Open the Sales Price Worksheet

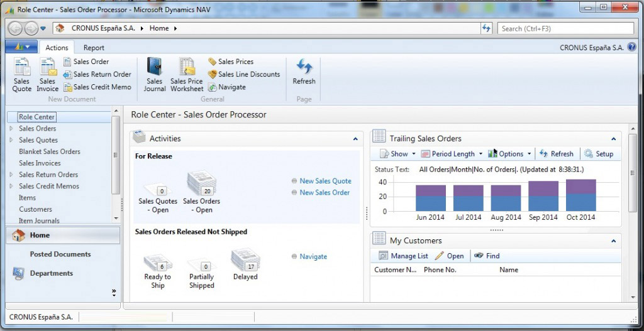point(187,75)
